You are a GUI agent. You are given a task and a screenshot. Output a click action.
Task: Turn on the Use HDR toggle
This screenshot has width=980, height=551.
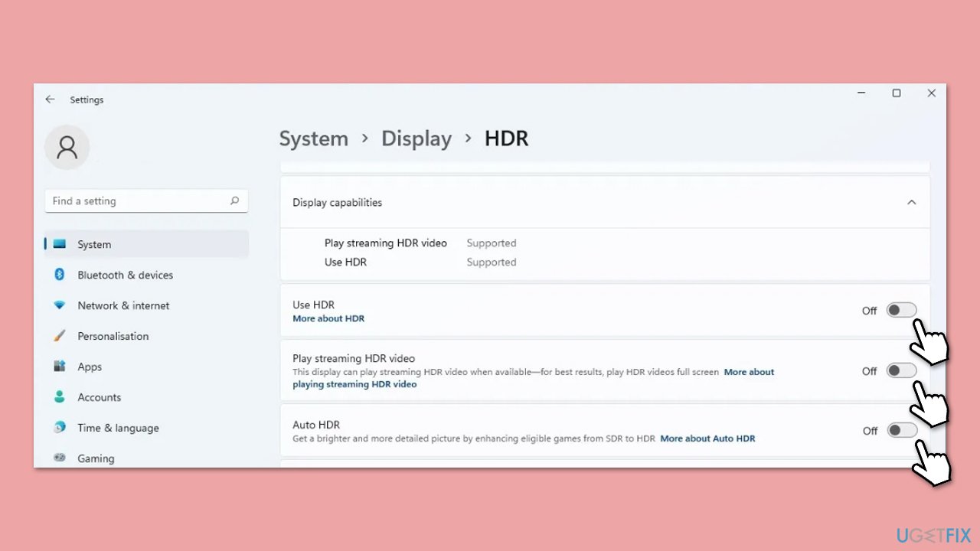900,310
